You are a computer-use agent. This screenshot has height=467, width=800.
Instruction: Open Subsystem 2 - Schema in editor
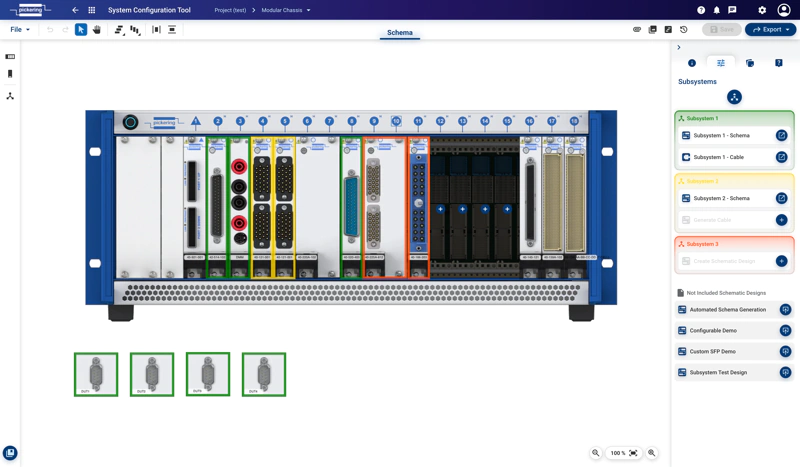coord(781,198)
